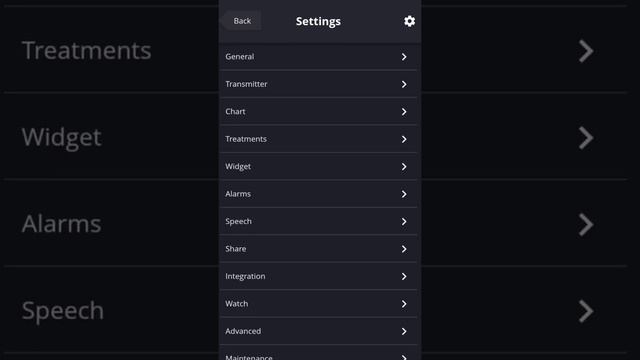Click the chevron beside Integration
Viewport: 640px width, 360px height.
click(x=404, y=276)
